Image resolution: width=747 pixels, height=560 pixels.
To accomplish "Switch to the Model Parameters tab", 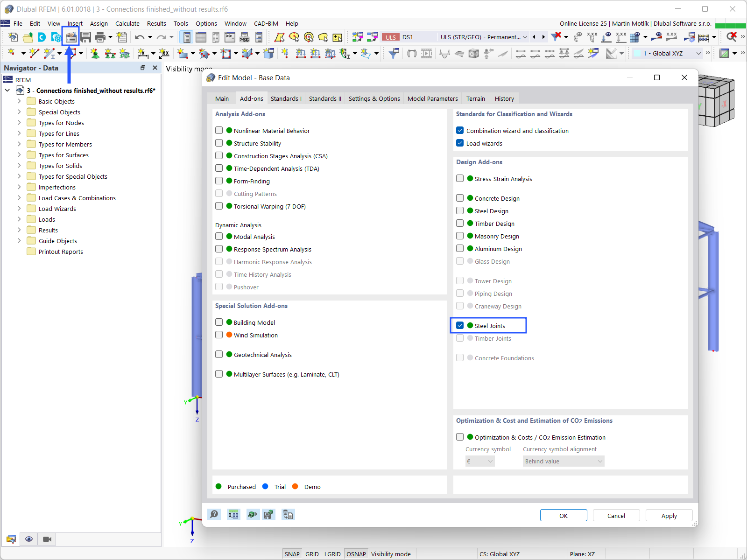I will [x=432, y=98].
